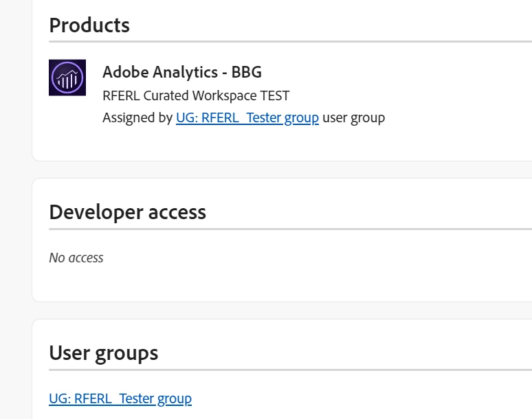532x419 pixels.
Task: Click the divider line under the Products heading
Action: pyautogui.click(x=289, y=42)
